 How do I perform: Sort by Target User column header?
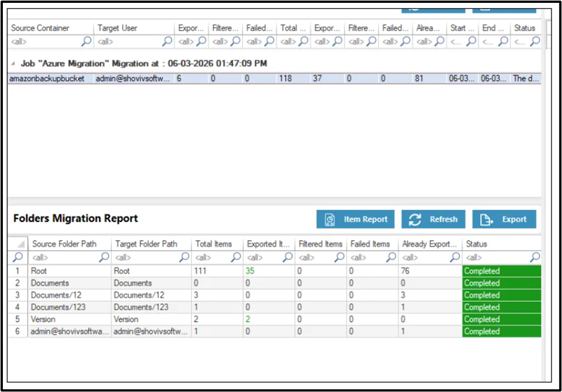134,28
